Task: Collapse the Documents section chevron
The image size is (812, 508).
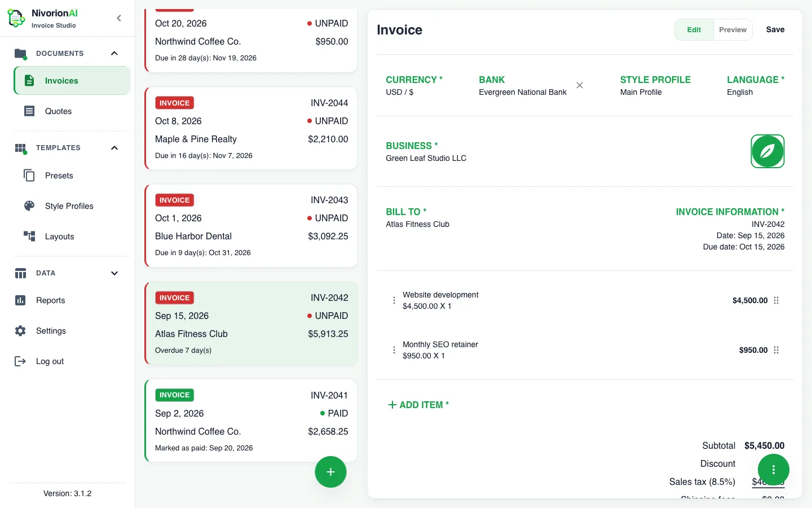Action: [114, 54]
